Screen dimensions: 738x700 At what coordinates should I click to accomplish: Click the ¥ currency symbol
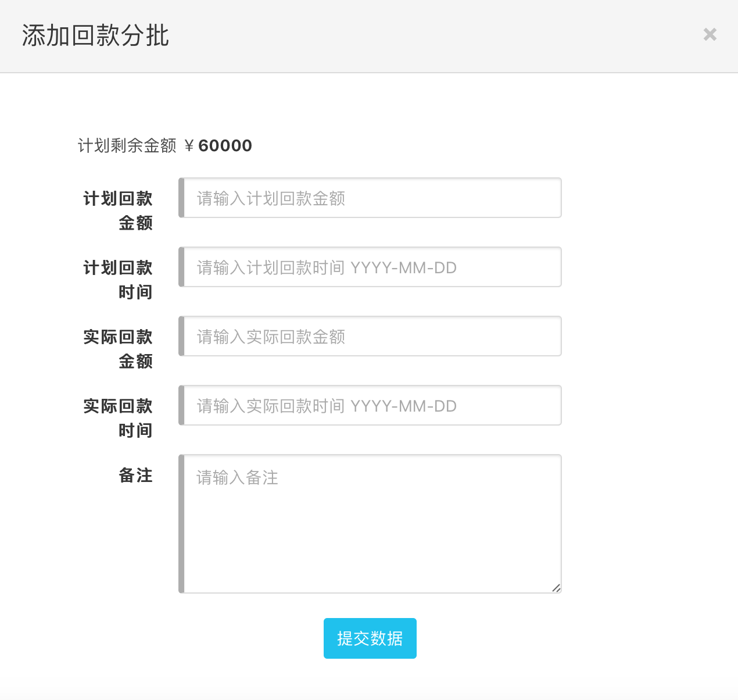[189, 146]
